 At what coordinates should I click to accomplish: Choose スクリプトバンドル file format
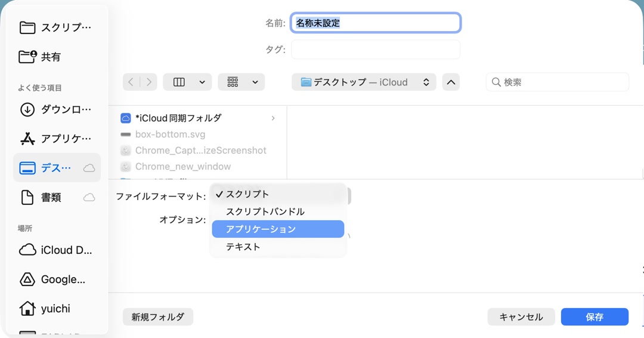[x=278, y=212]
